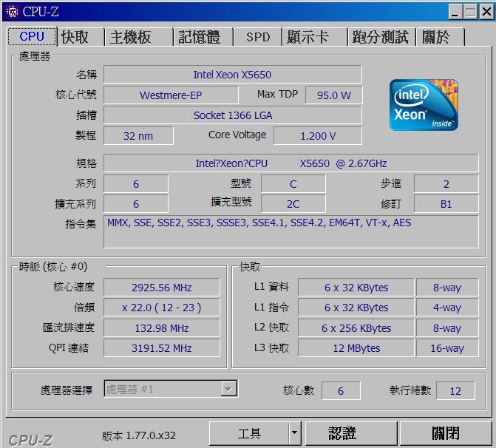The height and width of the screenshot is (448, 496).
Task: Click the L2 快取 size 6 x 256 KBytes
Action: (356, 327)
